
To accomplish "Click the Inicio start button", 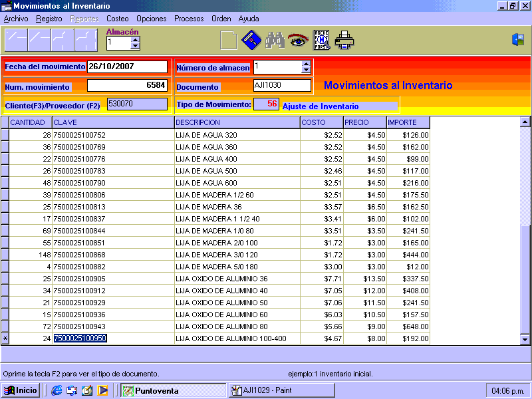I will [21, 390].
